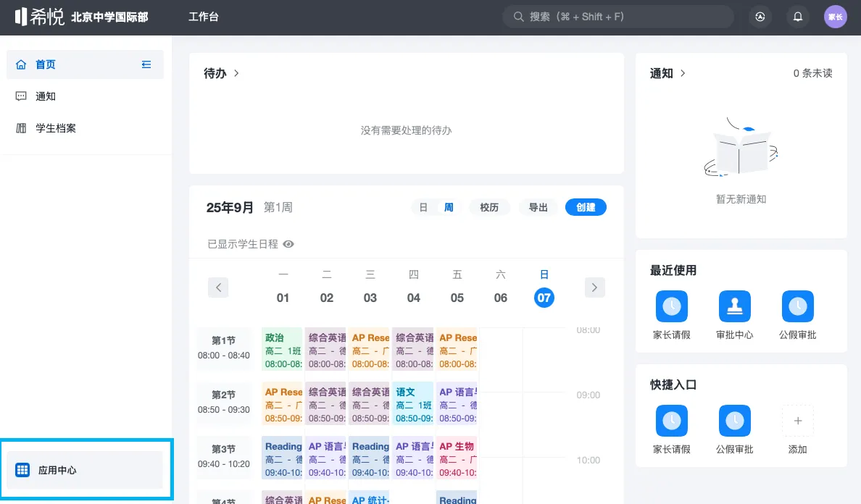
Task: Go to next week with right arrow
Action: click(594, 287)
